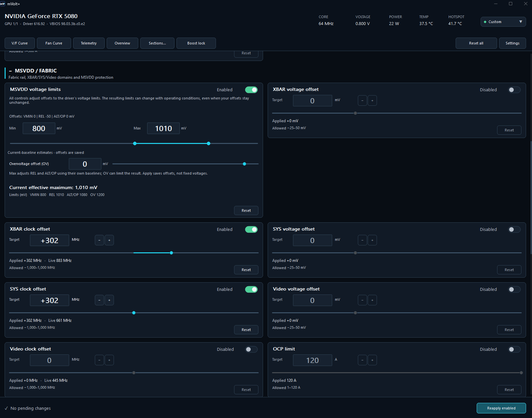Click the Boost lock button
532x418 pixels.
click(x=196, y=43)
